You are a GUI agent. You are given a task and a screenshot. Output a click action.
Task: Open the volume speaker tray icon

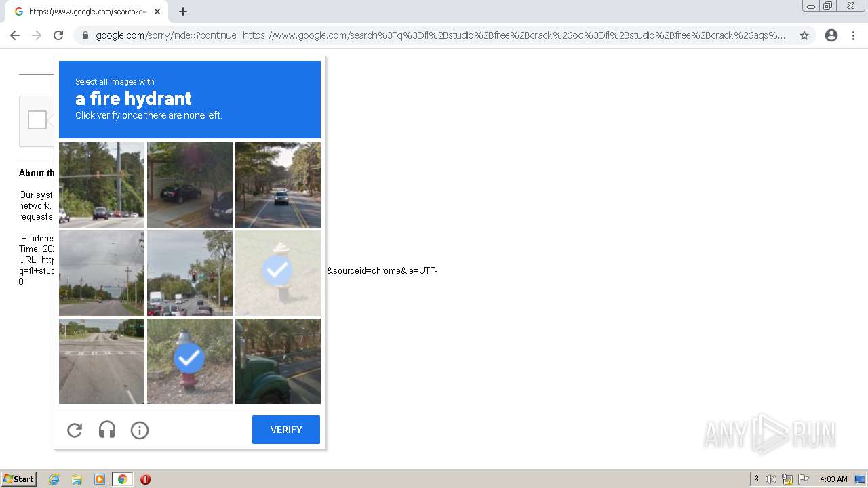click(771, 479)
